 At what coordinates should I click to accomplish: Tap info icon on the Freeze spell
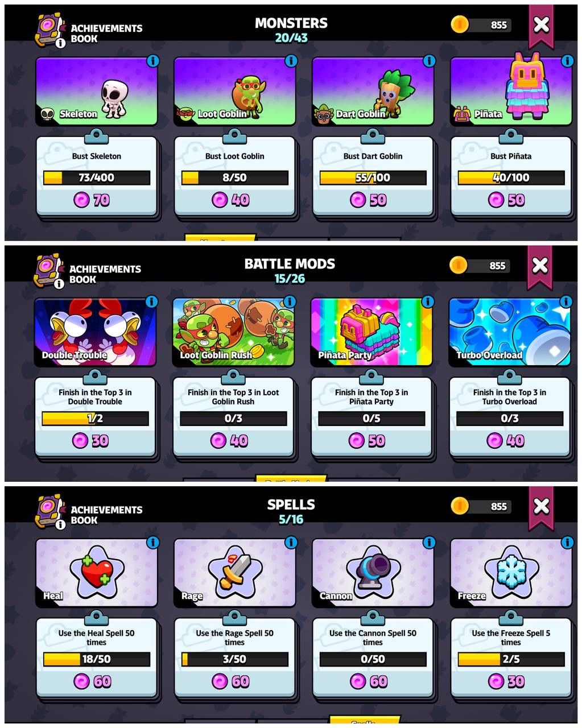point(567,543)
